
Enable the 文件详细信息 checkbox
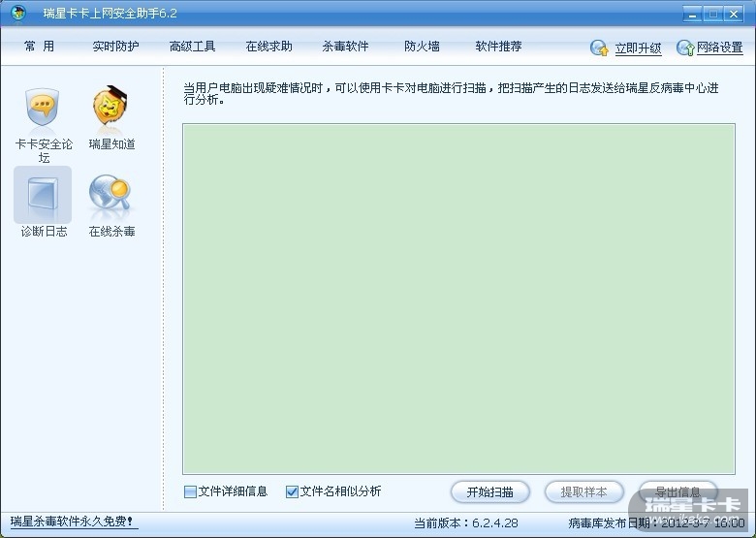(x=190, y=491)
